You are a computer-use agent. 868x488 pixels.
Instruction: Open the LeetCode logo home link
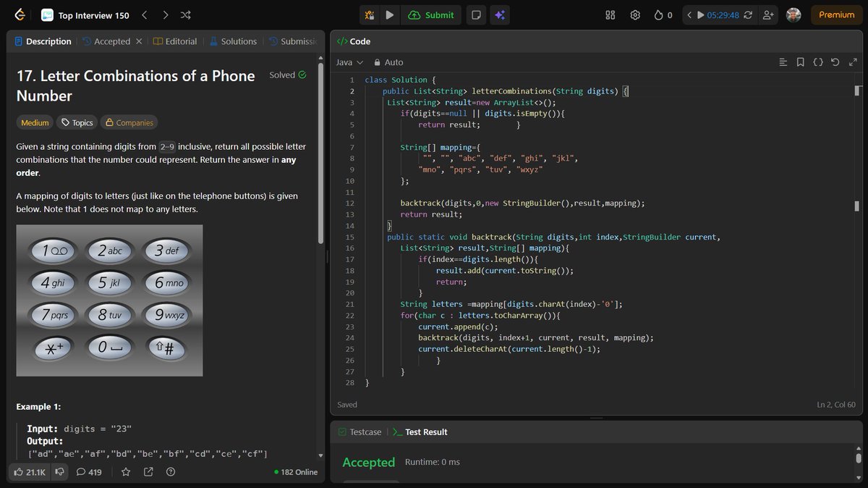click(20, 14)
